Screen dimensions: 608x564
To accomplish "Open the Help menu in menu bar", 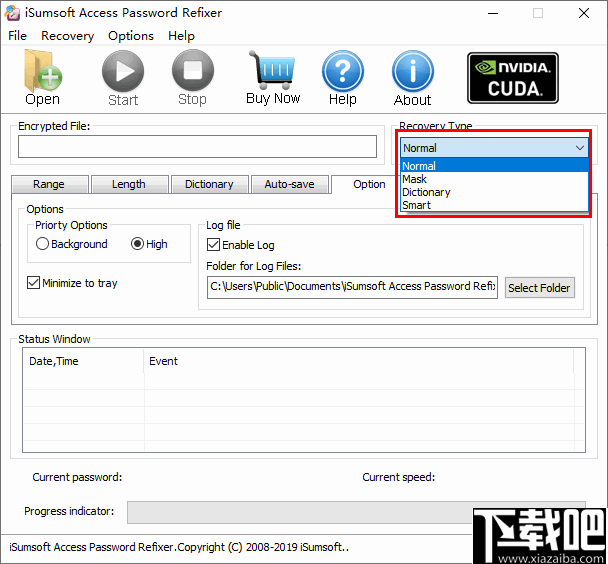I will coord(181,36).
